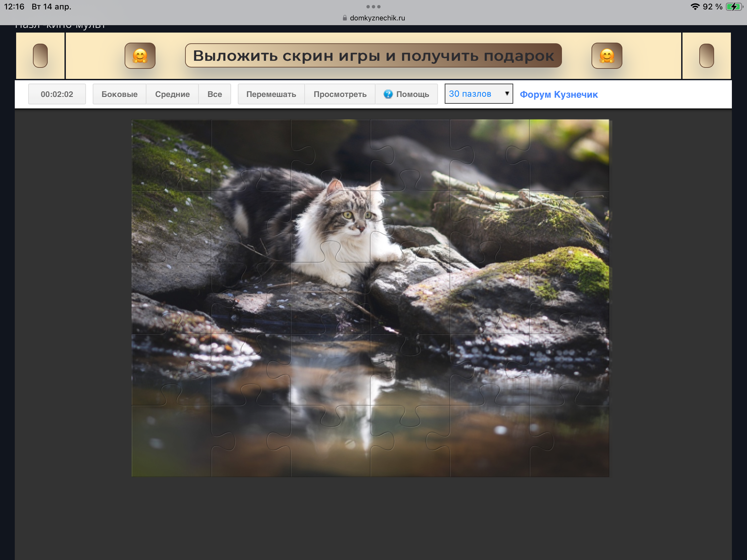Preview image with Просмотреть button

340,94
